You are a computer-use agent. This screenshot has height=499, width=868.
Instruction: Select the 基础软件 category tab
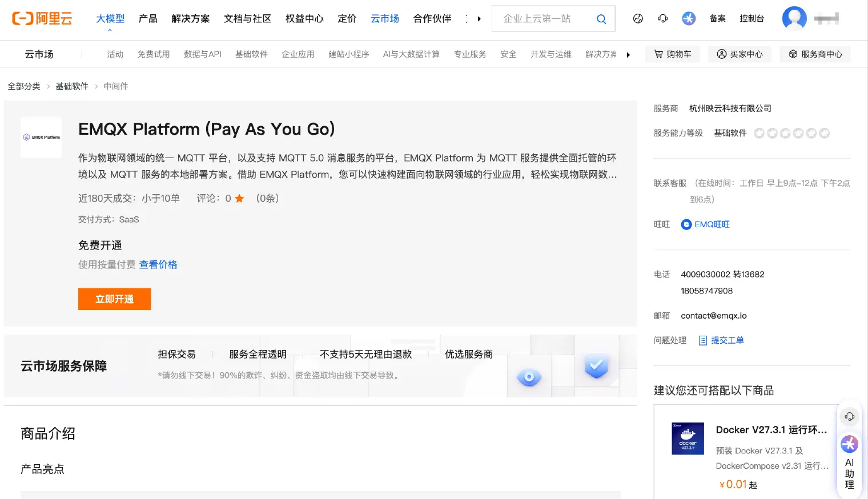pos(251,54)
